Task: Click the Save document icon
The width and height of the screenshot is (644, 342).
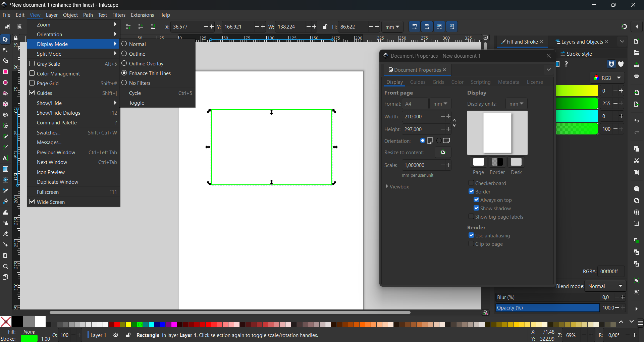Action: 637,65
